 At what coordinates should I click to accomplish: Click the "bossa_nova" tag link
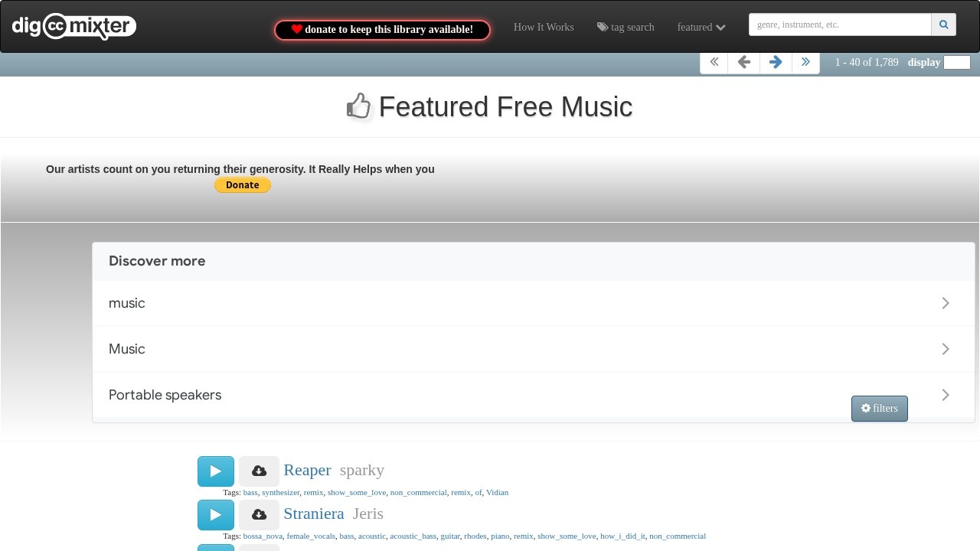[263, 536]
